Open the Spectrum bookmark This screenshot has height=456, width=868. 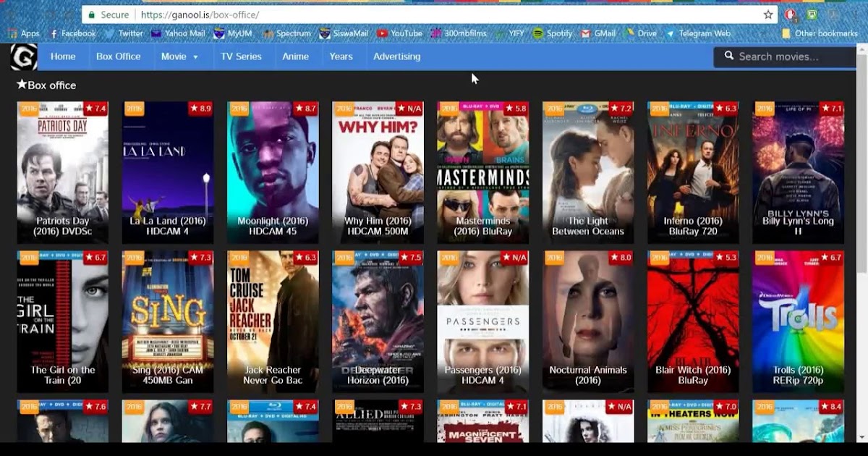[287, 33]
